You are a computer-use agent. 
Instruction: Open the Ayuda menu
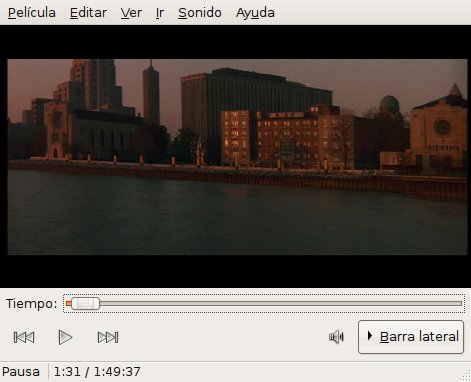255,13
